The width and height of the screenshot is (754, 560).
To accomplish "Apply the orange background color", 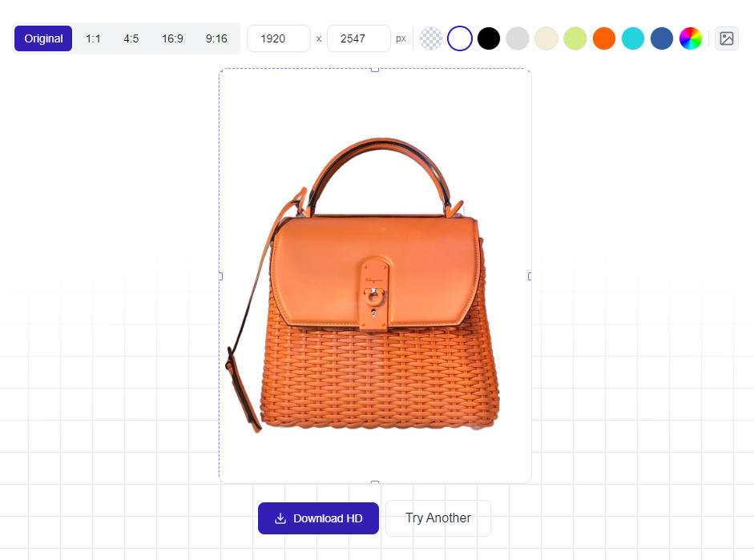I will tap(604, 38).
